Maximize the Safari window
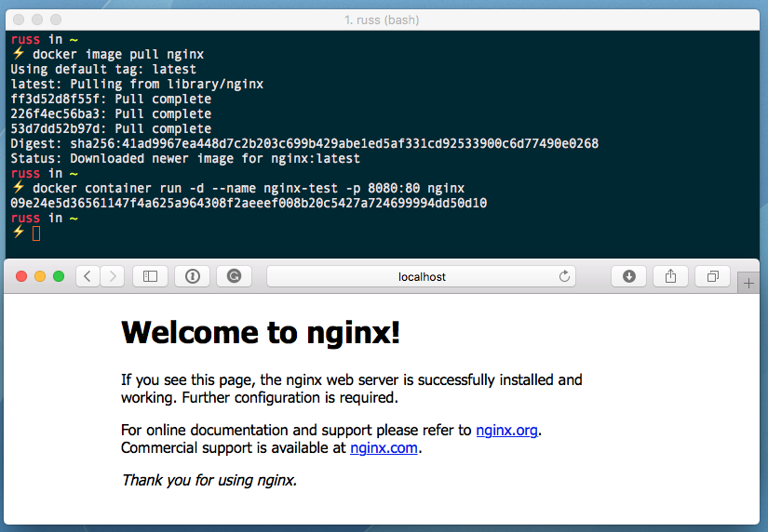This screenshot has width=768, height=532. (59, 276)
